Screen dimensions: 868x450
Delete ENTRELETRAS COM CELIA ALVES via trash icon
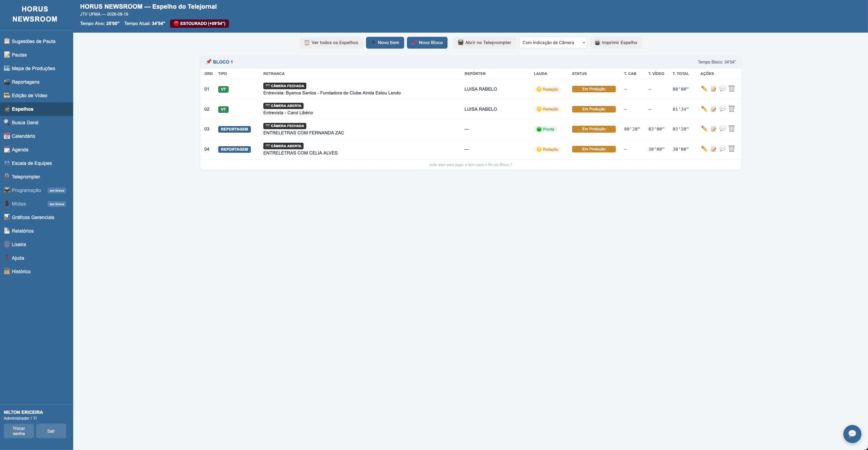coord(732,149)
